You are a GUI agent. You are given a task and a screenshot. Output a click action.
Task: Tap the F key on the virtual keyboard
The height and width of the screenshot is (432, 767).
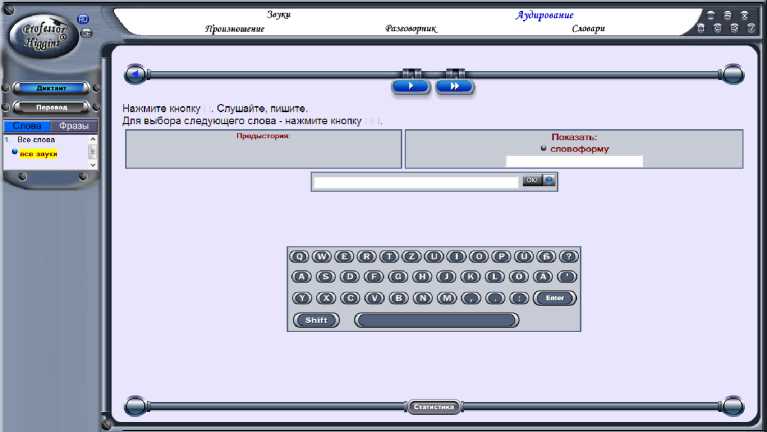(374, 277)
